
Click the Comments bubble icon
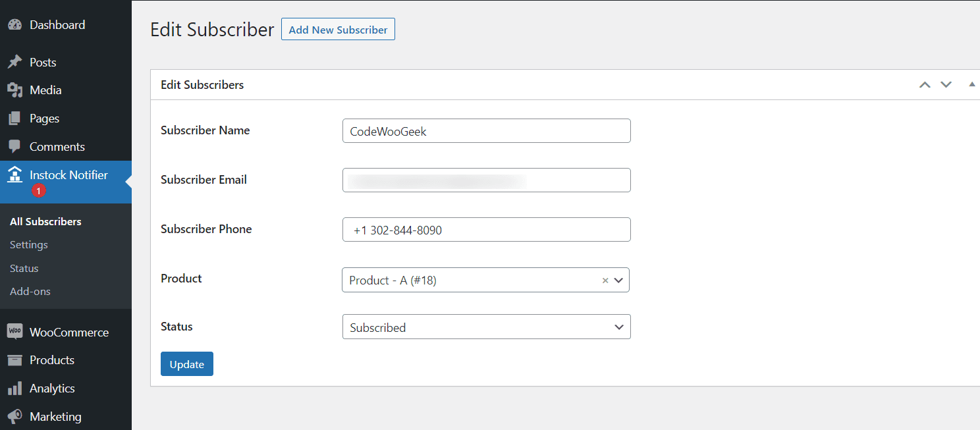coord(14,147)
